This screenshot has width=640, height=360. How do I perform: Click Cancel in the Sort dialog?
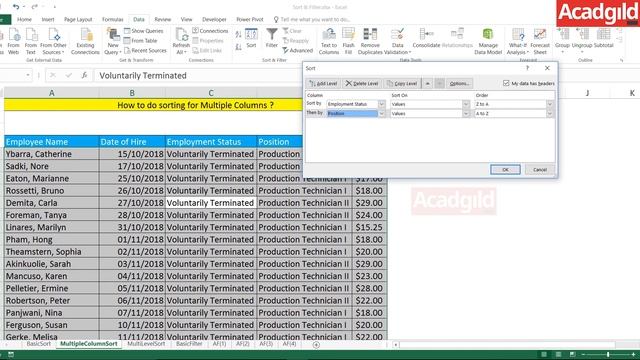[540, 169]
